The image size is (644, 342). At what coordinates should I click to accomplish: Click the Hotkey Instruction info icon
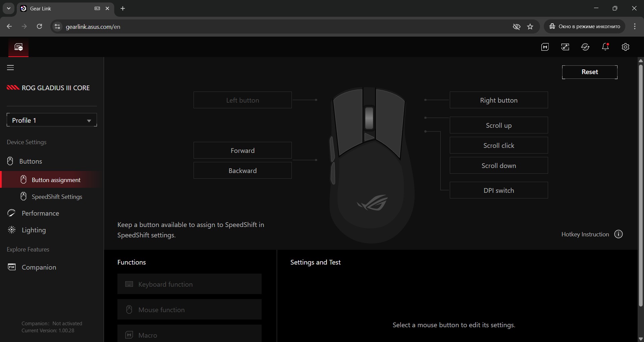point(619,234)
